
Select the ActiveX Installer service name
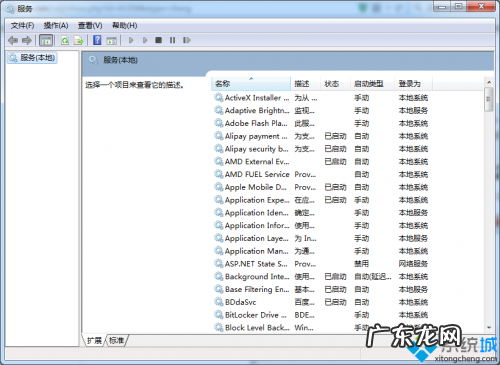[x=257, y=98]
